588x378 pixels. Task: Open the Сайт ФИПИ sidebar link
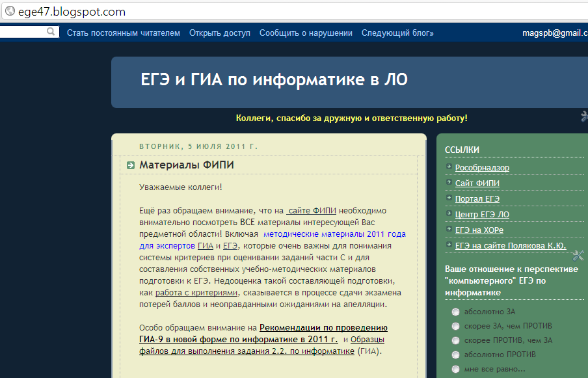click(477, 183)
